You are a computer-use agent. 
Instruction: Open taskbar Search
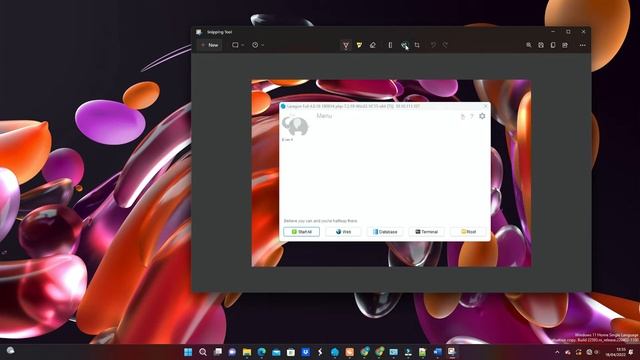(x=203, y=352)
